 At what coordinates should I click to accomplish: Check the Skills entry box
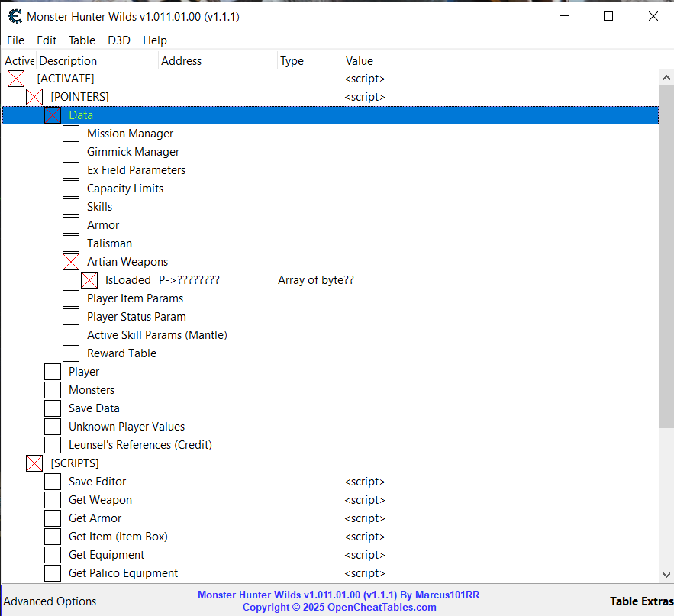coord(71,207)
